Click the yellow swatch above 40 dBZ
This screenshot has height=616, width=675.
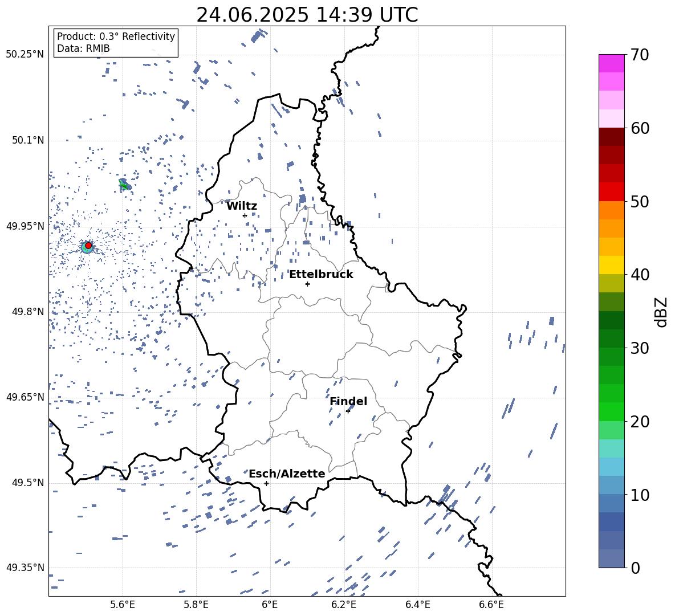[612, 265]
